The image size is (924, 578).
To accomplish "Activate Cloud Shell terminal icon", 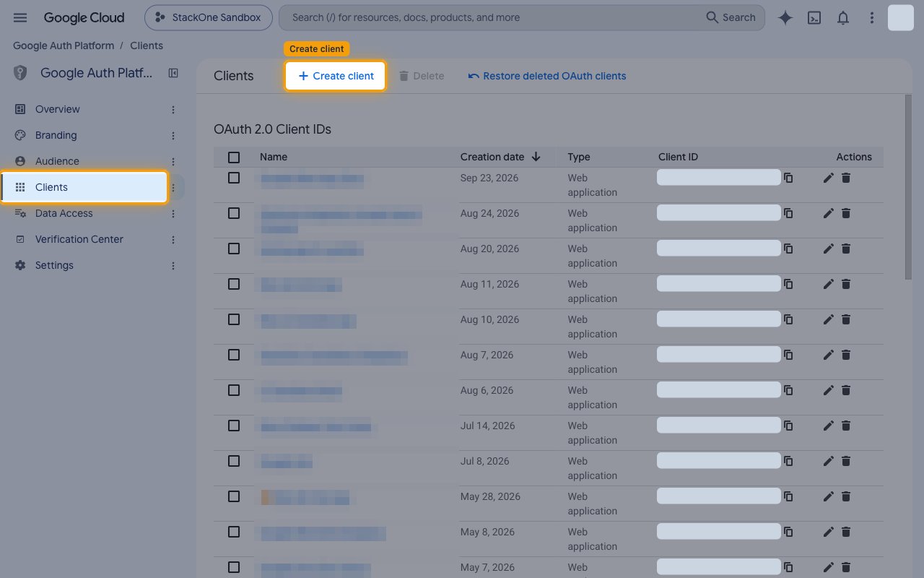I will click(x=814, y=18).
